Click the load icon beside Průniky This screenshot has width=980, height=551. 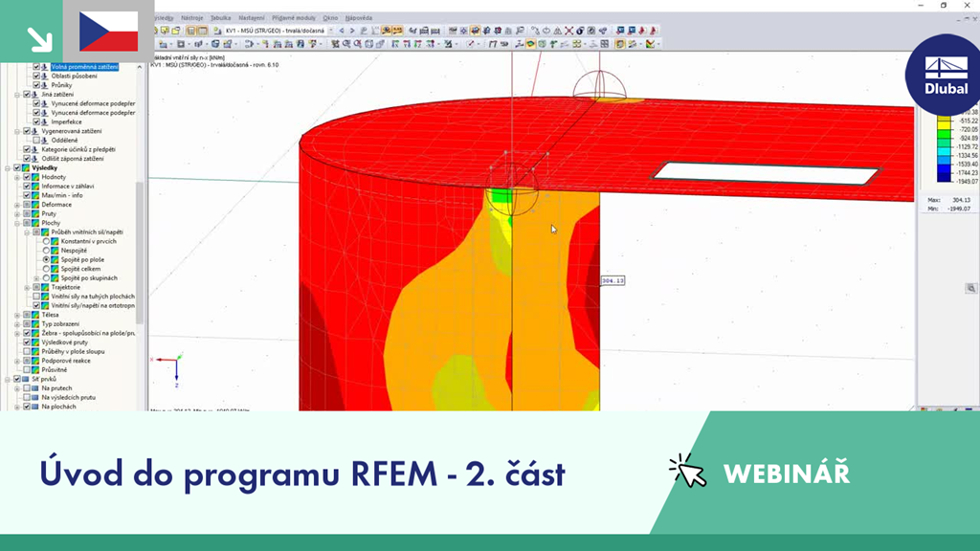click(x=45, y=85)
